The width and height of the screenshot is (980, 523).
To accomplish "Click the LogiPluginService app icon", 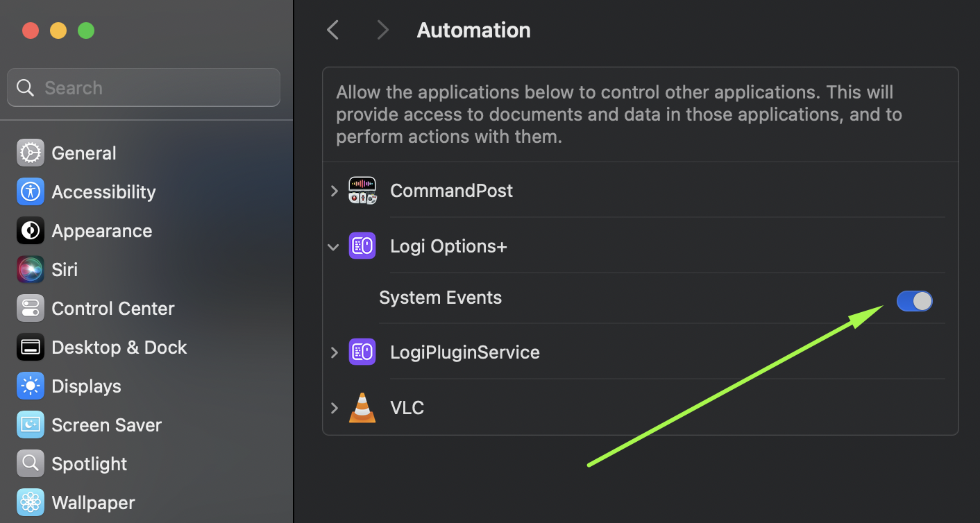I will coord(362,352).
